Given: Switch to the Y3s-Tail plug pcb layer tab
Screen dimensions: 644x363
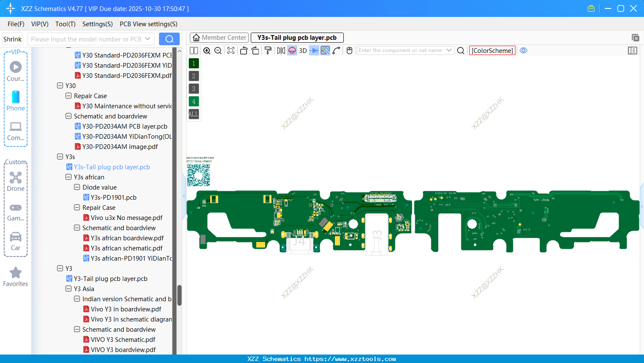Looking at the screenshot, I should 297,37.
